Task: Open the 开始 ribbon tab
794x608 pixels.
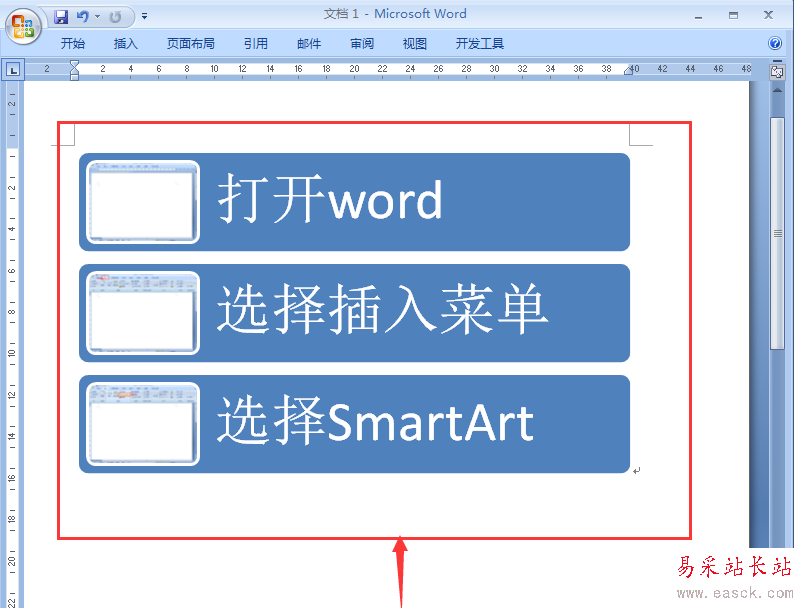Action: (x=72, y=44)
